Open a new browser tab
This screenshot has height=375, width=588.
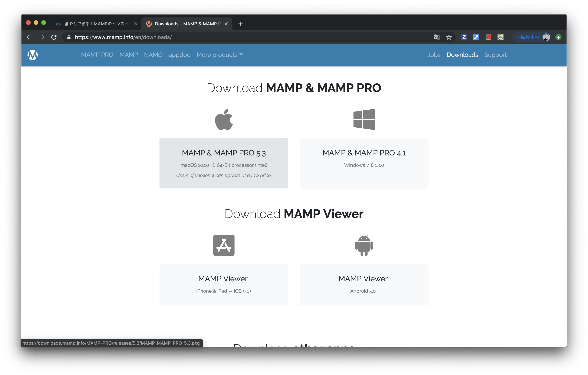click(241, 24)
